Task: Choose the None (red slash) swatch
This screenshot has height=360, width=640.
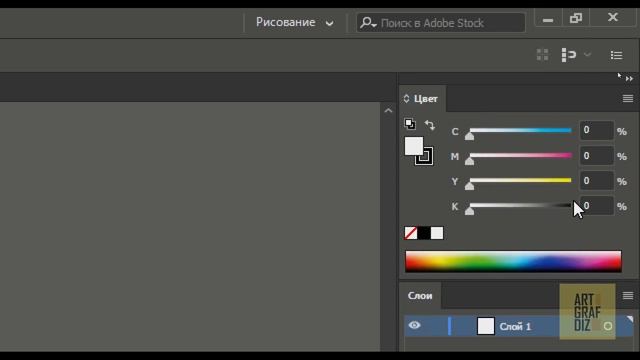Action: tap(411, 233)
